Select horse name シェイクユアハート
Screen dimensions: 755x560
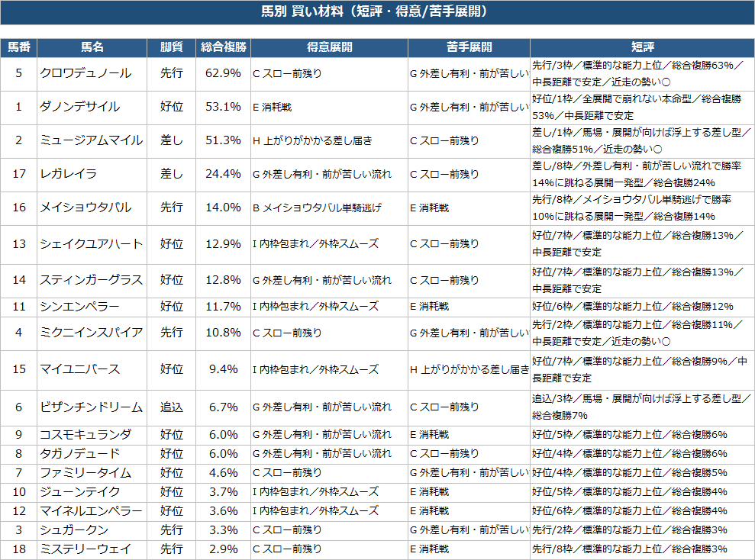click(x=92, y=244)
